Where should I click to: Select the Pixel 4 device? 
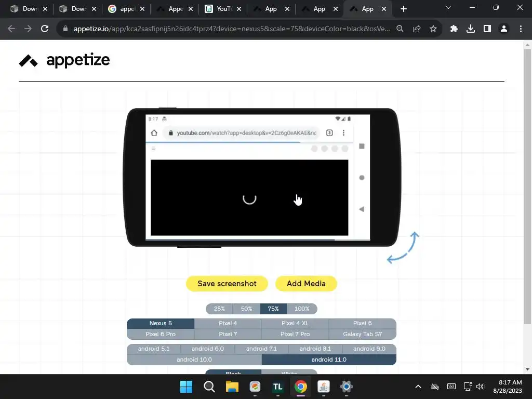(228, 323)
